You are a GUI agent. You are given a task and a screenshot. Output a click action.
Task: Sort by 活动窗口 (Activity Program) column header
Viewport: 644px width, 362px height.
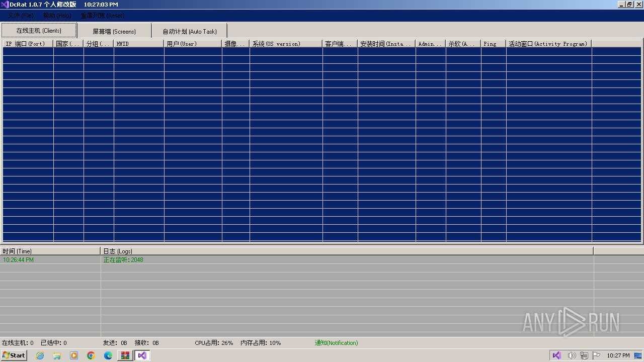(549, 44)
